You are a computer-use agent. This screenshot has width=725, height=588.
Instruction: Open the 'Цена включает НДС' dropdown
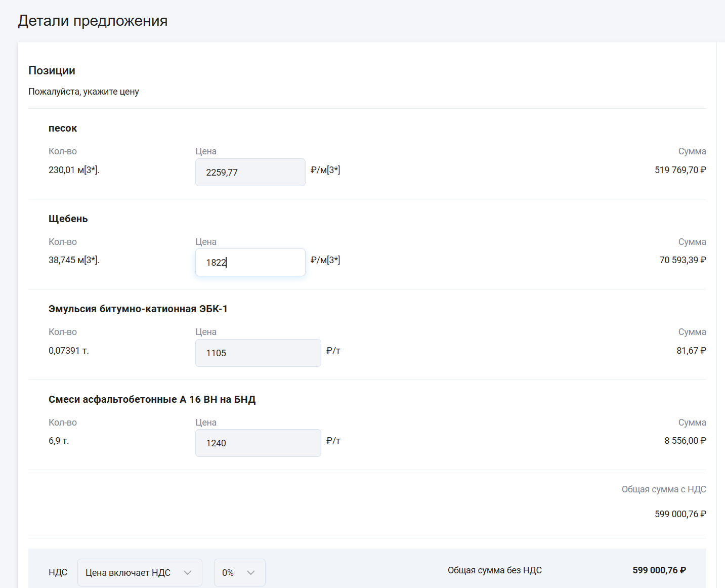point(140,572)
